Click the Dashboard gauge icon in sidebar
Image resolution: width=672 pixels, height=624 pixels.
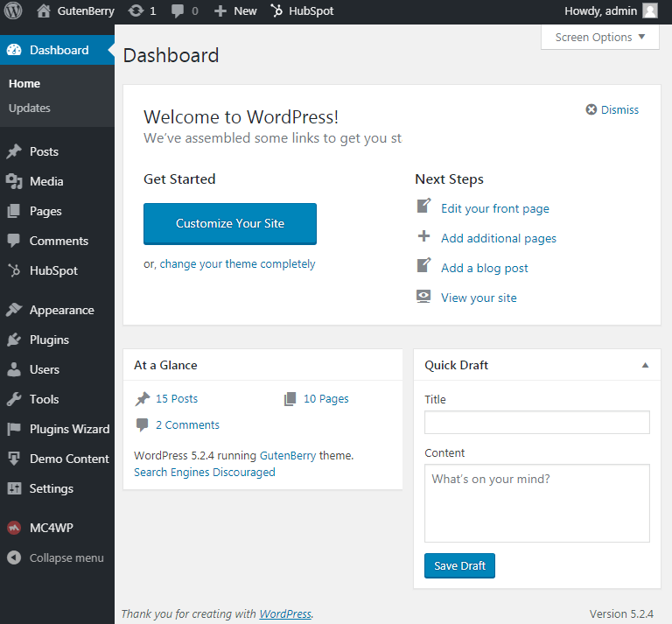pyautogui.click(x=14, y=50)
